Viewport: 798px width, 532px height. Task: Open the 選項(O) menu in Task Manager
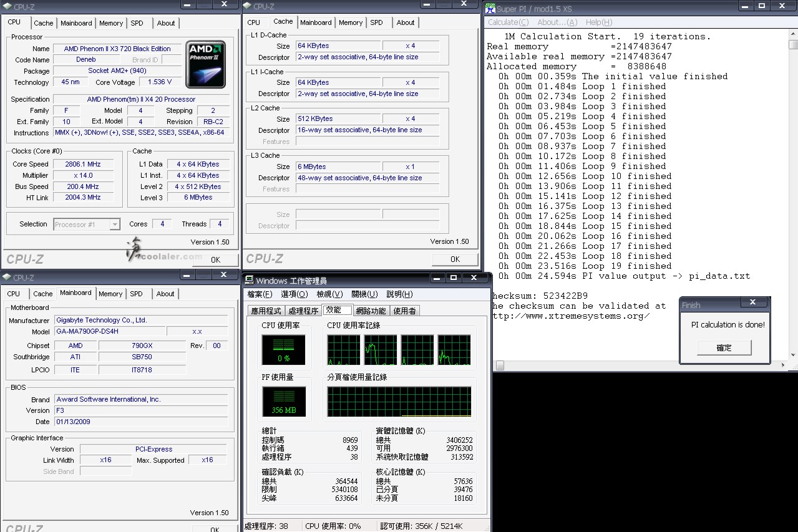pos(294,294)
